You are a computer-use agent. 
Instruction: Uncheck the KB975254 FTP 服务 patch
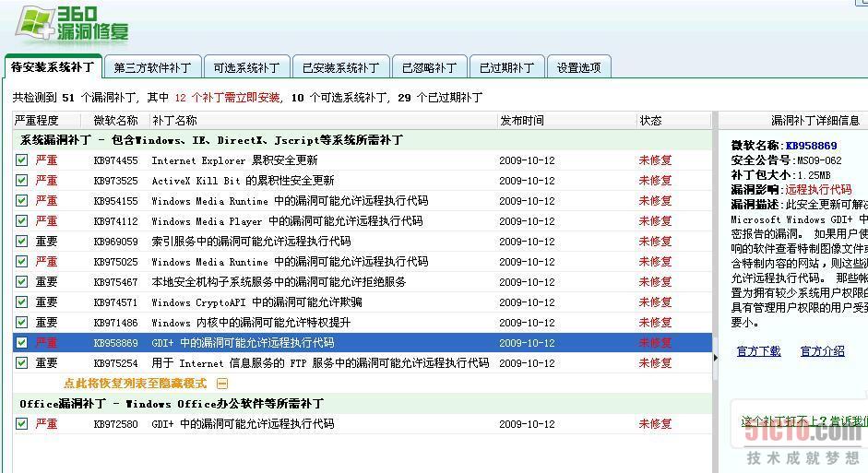click(x=21, y=363)
